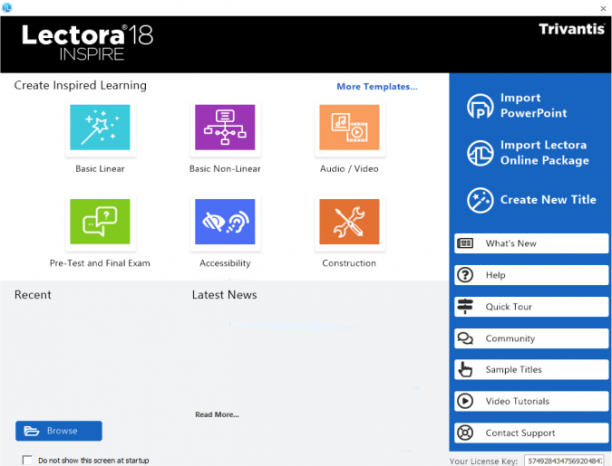Screen dimensions: 612x466
Task: Open the Accessibility template icon
Action: point(225,222)
